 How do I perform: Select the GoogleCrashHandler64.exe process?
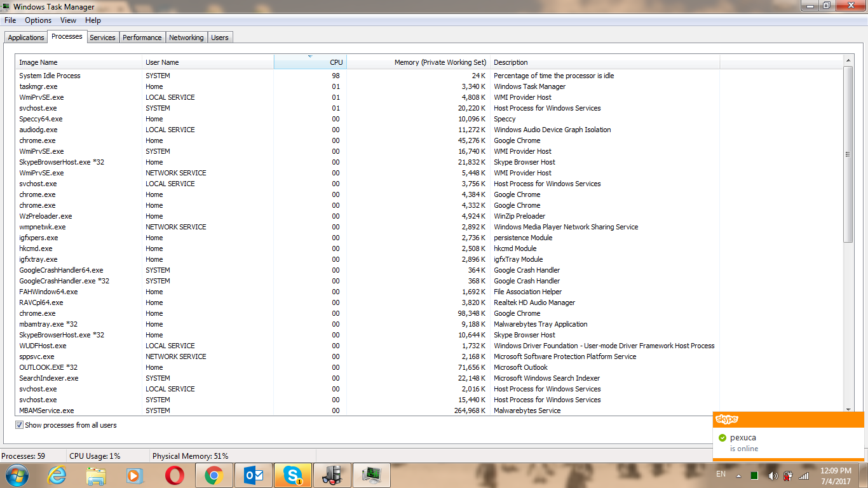(x=429, y=270)
